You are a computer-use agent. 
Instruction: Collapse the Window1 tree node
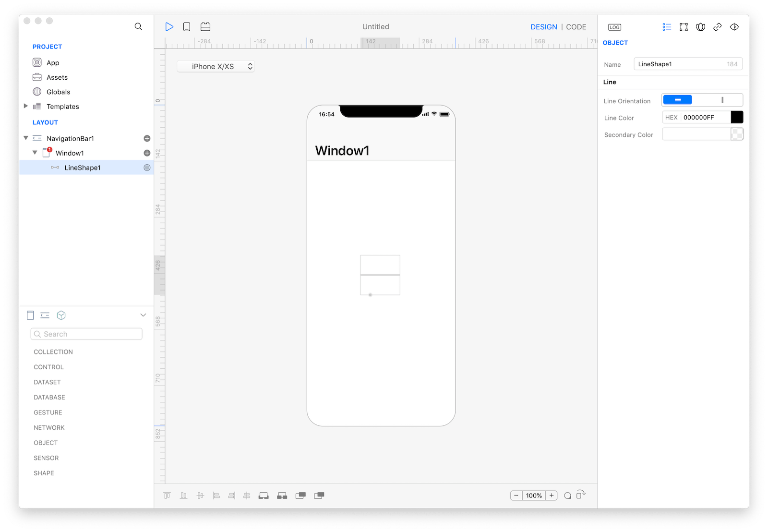click(x=35, y=153)
